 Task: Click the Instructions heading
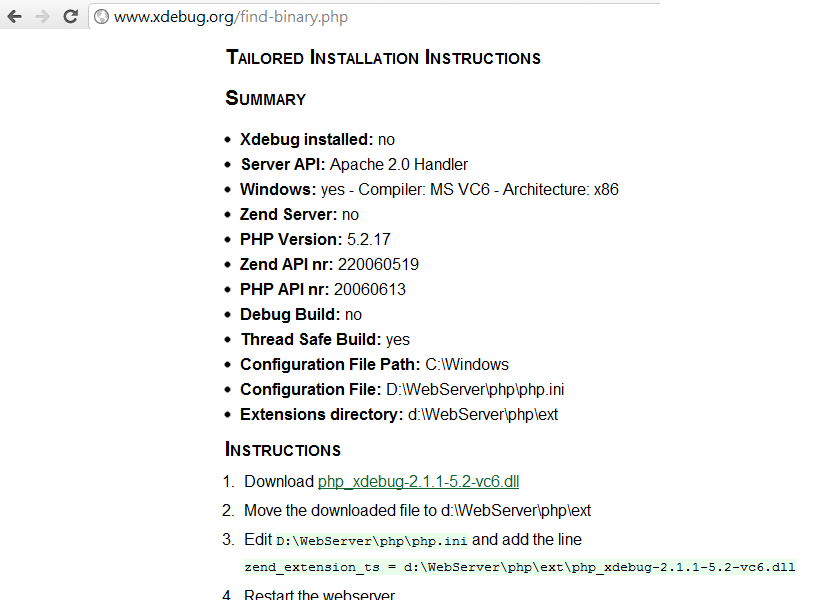[283, 449]
